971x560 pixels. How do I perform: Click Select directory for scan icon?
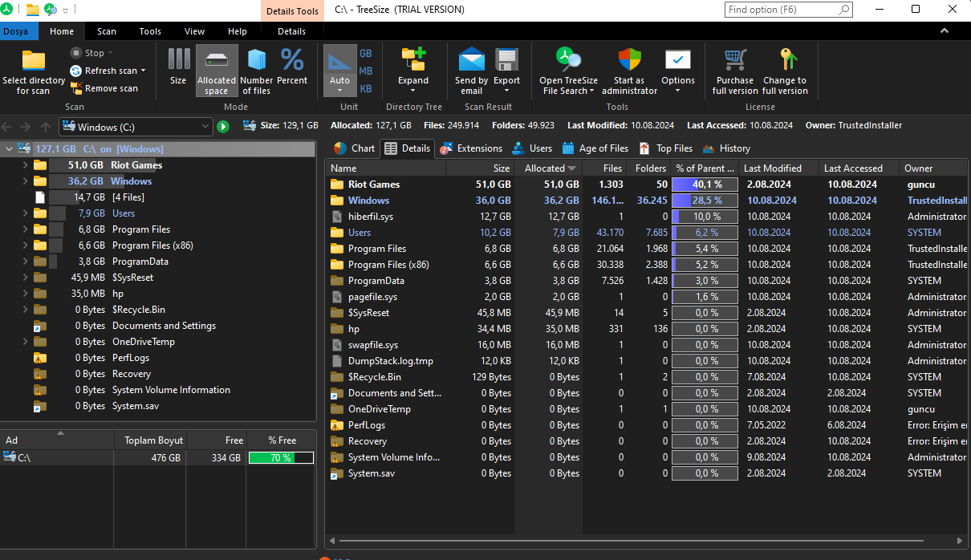(x=34, y=61)
